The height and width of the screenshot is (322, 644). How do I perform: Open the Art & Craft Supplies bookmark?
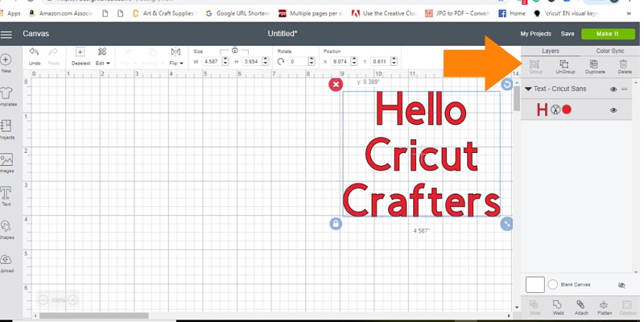(165, 13)
